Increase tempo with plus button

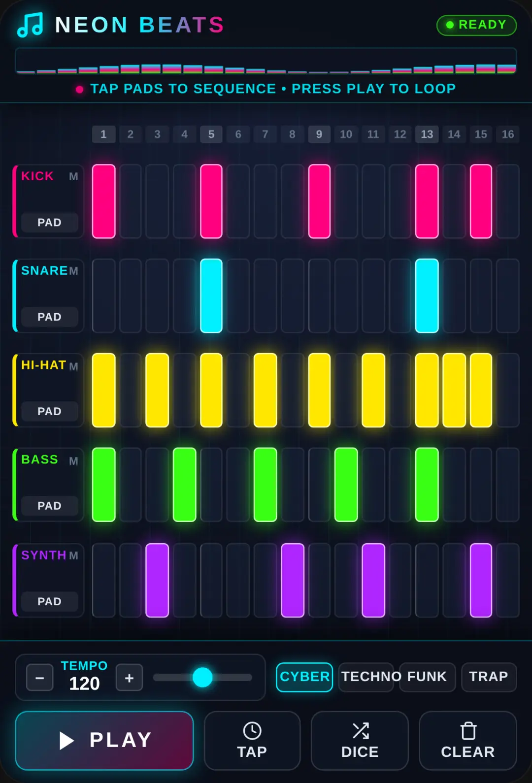coord(130,678)
